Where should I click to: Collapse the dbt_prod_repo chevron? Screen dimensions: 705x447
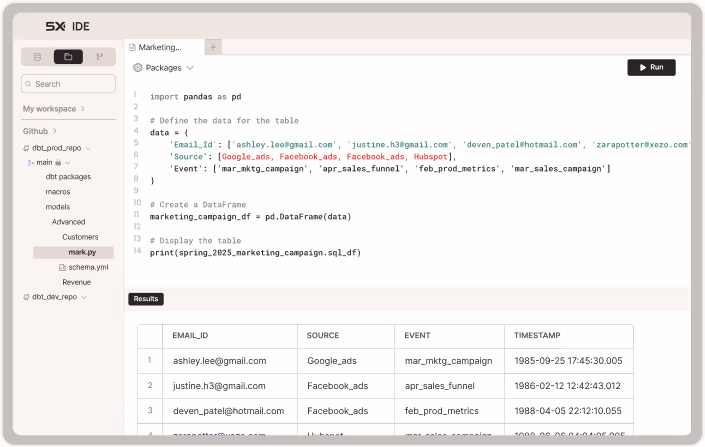88,148
